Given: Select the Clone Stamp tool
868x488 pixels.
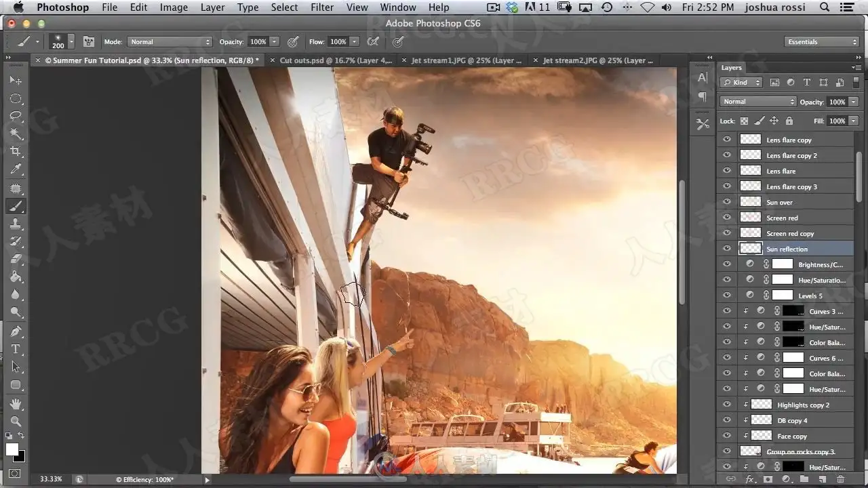Looking at the screenshot, I should 16,224.
